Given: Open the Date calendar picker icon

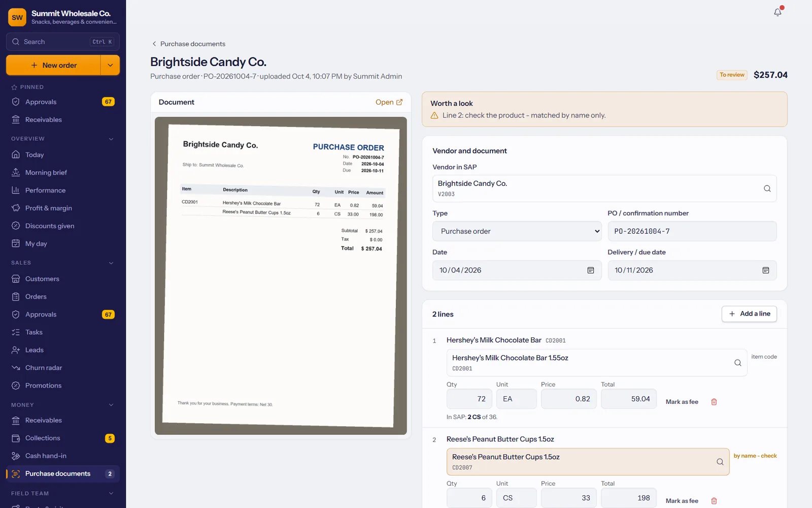Looking at the screenshot, I should click(591, 270).
